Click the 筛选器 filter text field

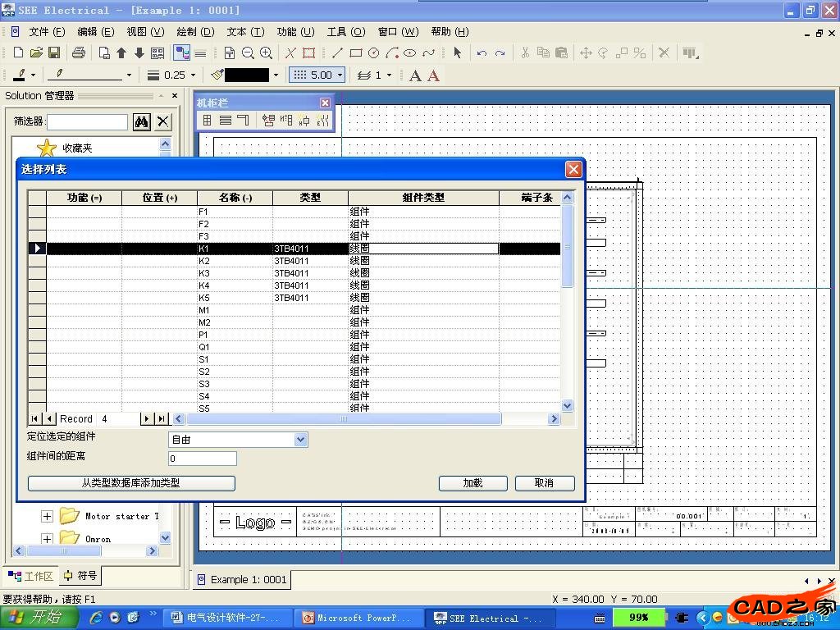coord(87,121)
